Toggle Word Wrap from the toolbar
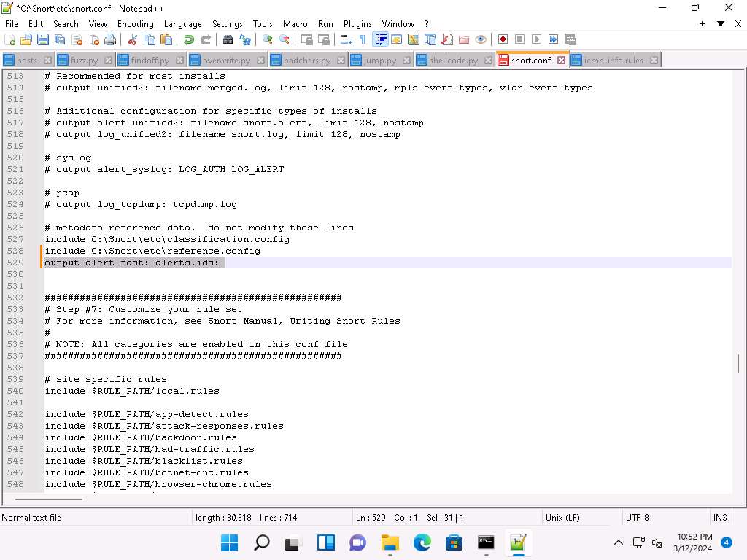Viewport: 747px width, 560px height. (x=345, y=39)
